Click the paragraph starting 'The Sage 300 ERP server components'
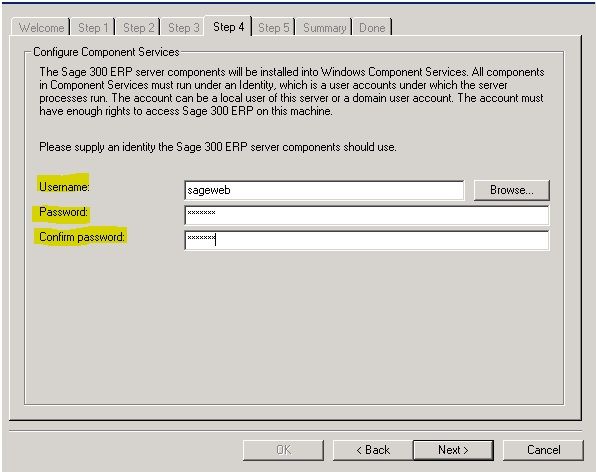The image size is (596, 472). point(292,92)
